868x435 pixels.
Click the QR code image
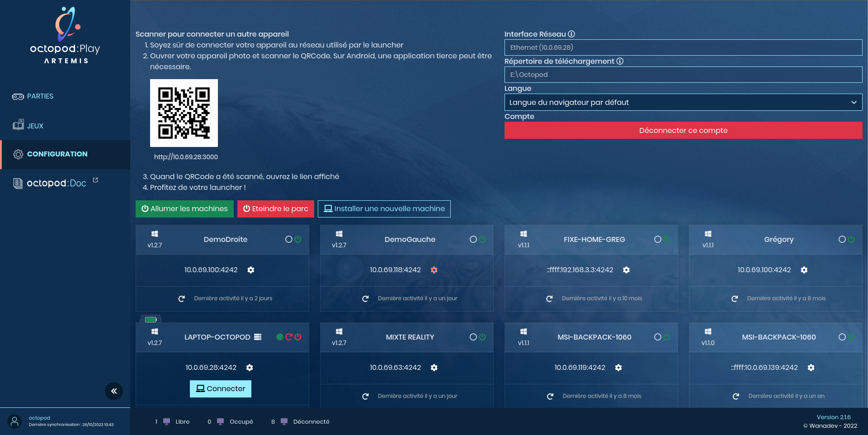pyautogui.click(x=184, y=113)
